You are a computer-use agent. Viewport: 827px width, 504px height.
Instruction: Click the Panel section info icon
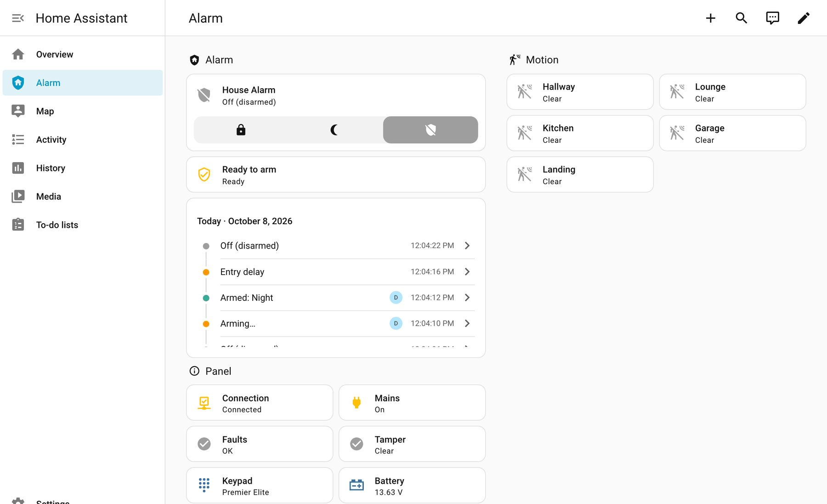pyautogui.click(x=194, y=371)
